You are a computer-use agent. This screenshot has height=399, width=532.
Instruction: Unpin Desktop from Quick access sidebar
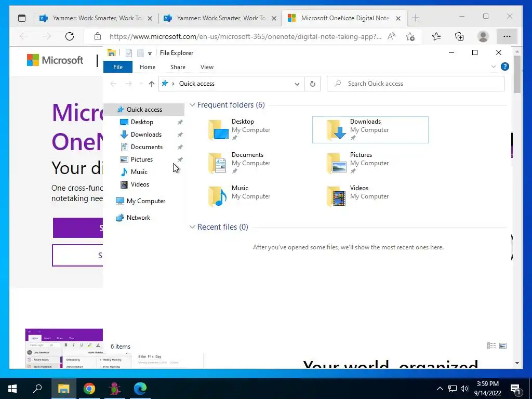pyautogui.click(x=180, y=122)
